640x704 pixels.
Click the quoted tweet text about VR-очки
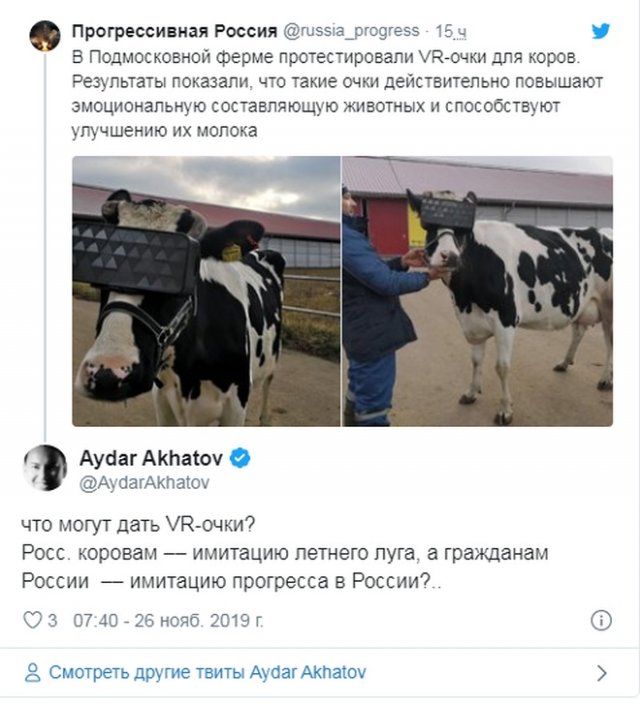(x=337, y=94)
